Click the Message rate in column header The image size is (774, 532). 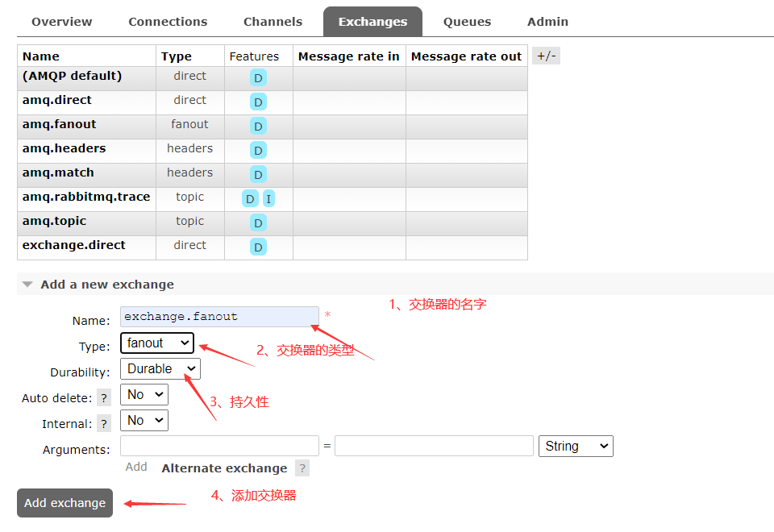tap(348, 56)
